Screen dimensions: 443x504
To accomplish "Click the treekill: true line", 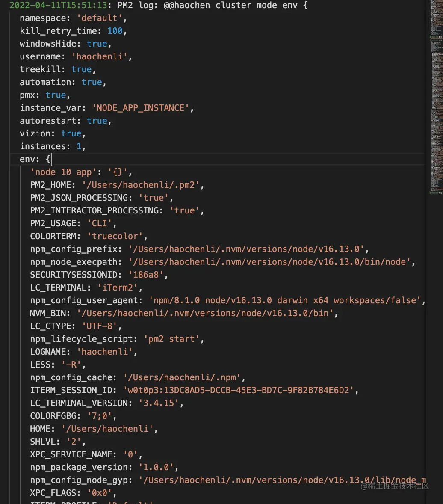I will pyautogui.click(x=57, y=69).
